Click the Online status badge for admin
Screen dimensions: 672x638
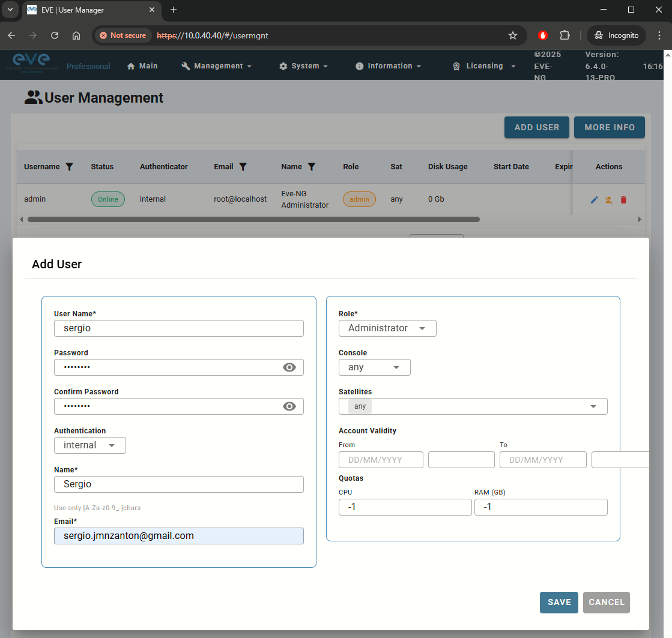[x=108, y=199]
